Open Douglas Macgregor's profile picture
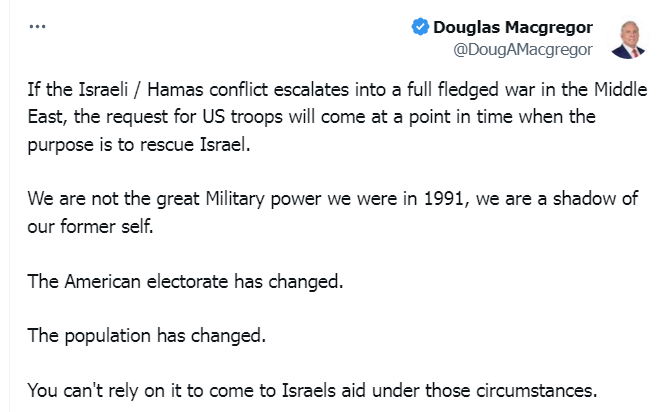The width and height of the screenshot is (665, 412). click(626, 37)
